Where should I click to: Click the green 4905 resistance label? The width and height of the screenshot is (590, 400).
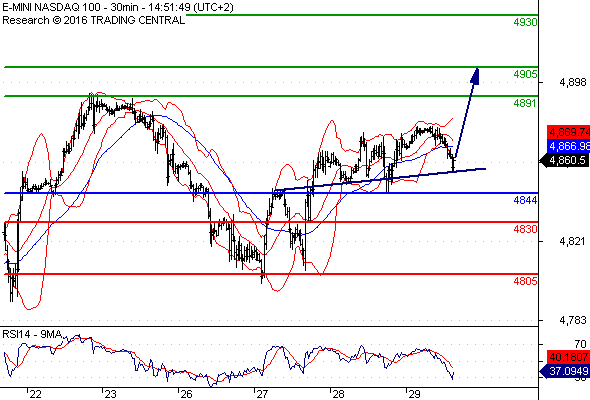click(525, 74)
